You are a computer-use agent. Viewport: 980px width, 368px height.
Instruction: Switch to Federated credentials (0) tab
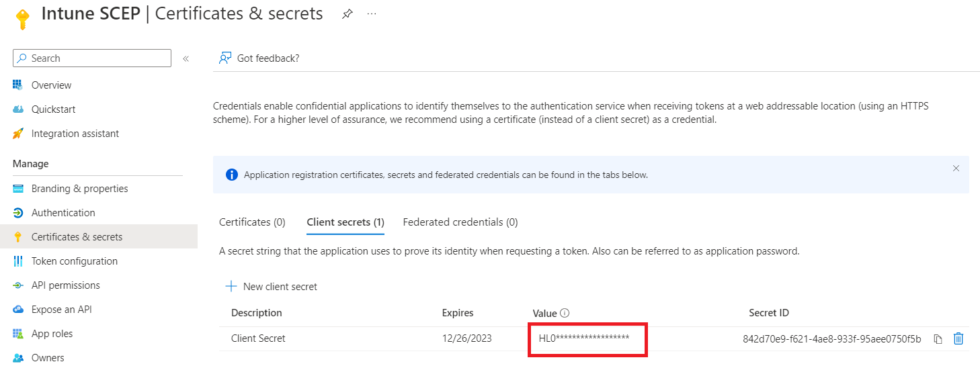pyautogui.click(x=460, y=222)
